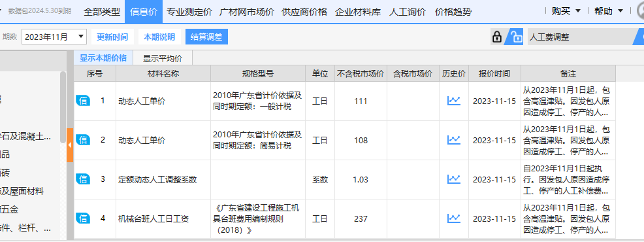Click 2023-11-15 date in row 1
The height and width of the screenshot is (242, 644).
click(494, 101)
